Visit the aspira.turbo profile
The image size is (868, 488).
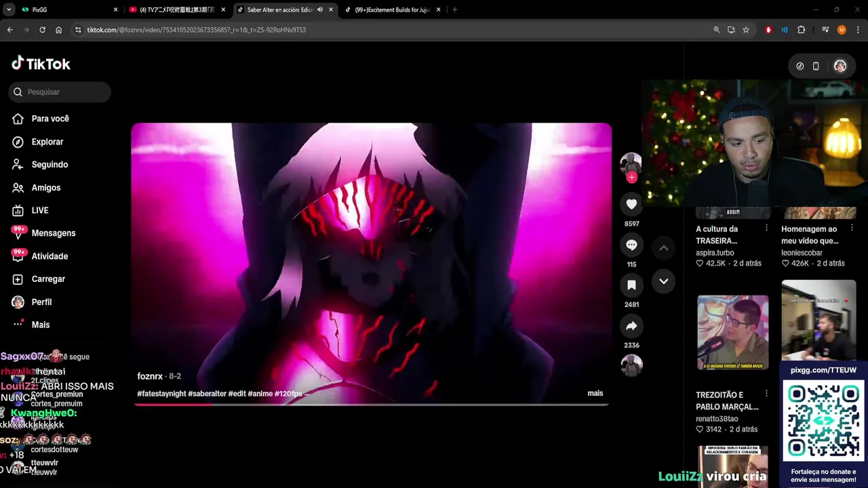pos(715,253)
